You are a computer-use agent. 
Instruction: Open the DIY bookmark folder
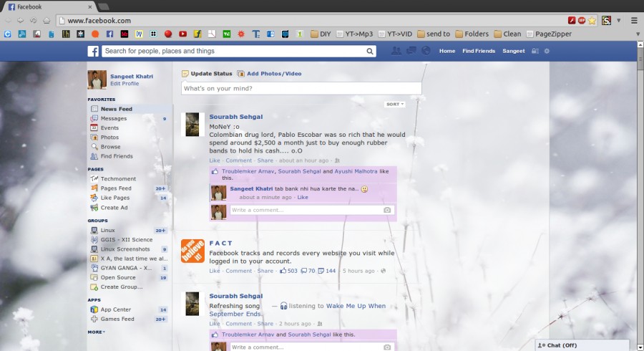coord(321,34)
